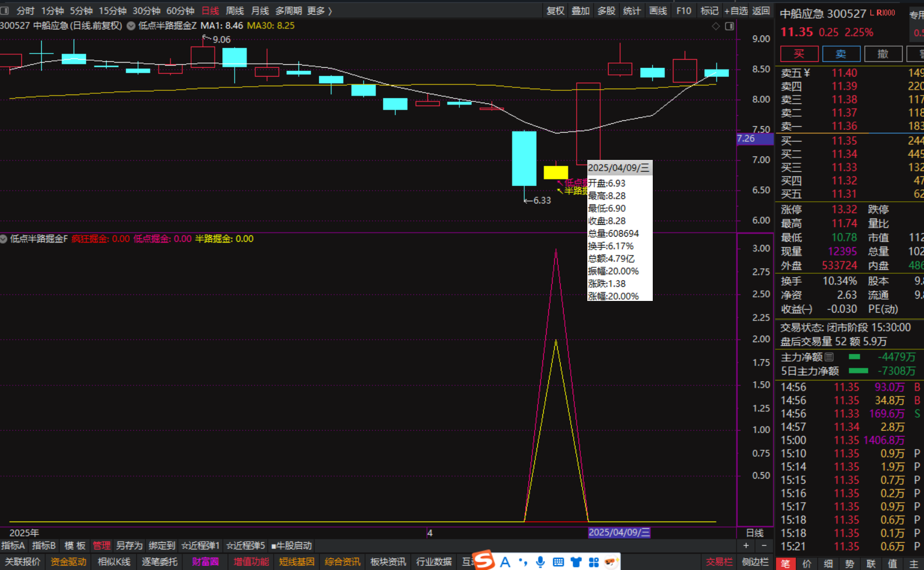Click the red 买 buy button

tap(799, 54)
